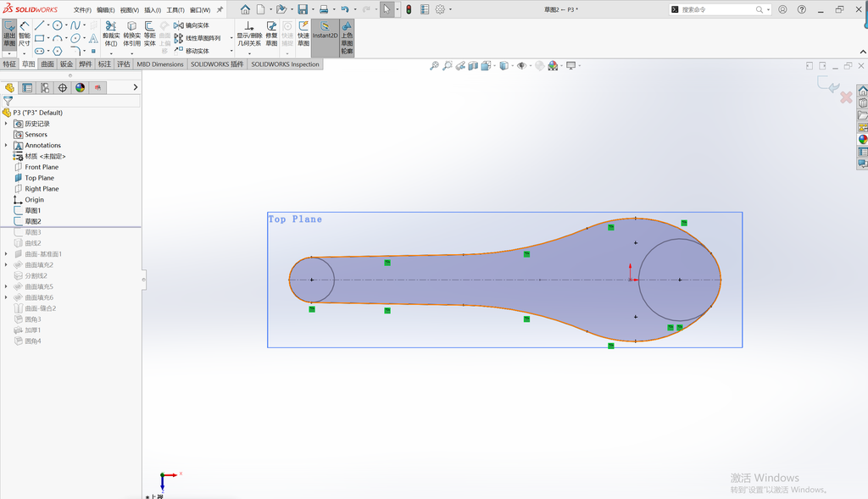Image resolution: width=868 pixels, height=499 pixels.
Task: Expand the FeatureManager tabs chevron
Action: pos(135,87)
